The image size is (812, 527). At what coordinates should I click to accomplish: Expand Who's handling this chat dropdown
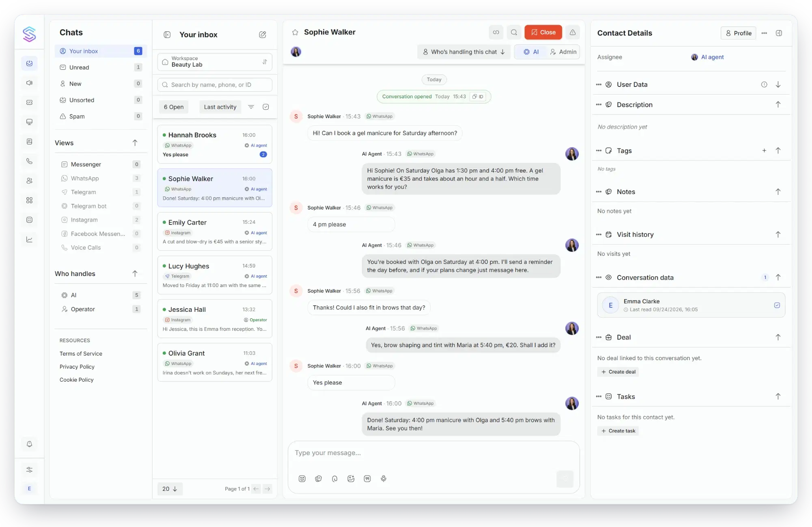coord(464,52)
